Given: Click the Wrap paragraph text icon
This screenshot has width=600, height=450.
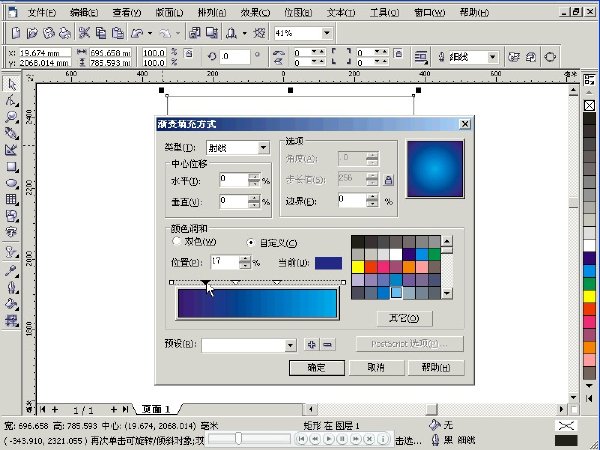Looking at the screenshot, I should [421, 57].
